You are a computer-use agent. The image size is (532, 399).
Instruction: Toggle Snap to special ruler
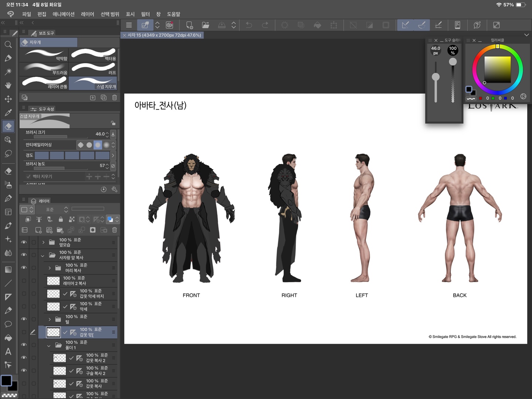click(x=422, y=25)
